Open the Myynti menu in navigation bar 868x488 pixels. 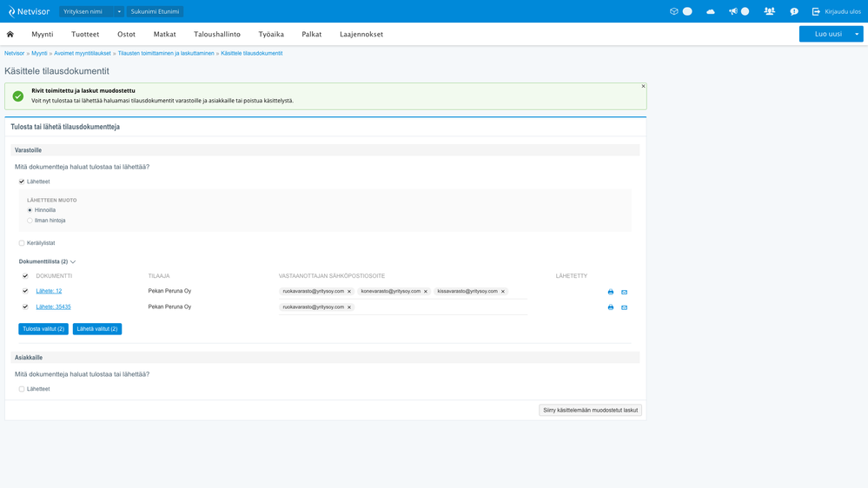click(43, 34)
